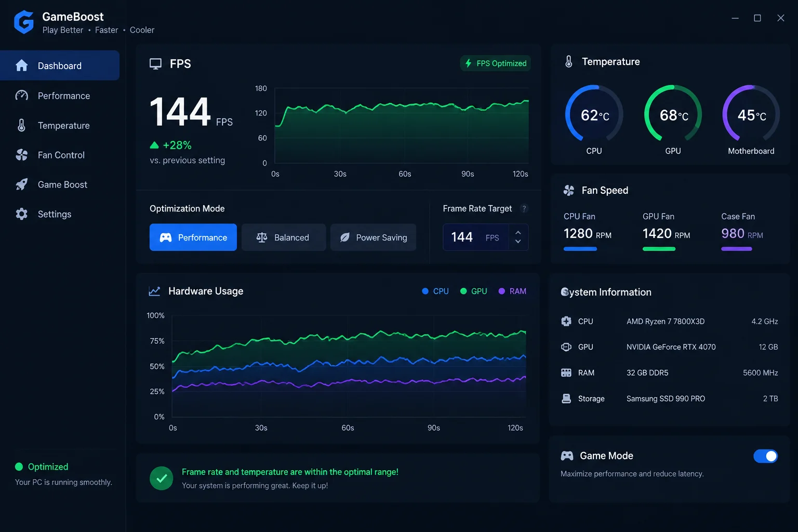This screenshot has height=532, width=798.
Task: Click the RAM icon in System Information
Action: coord(566,373)
